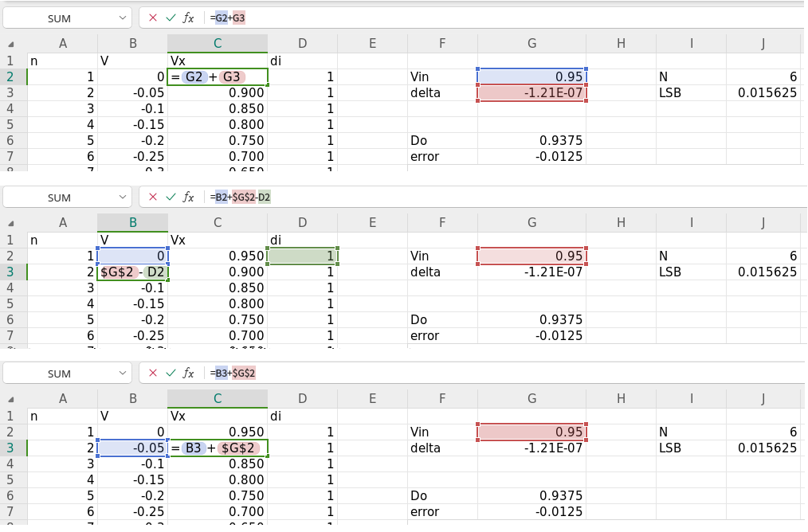Open the function wizard beside the =B2+$G$2-D2 formula

pos(189,198)
